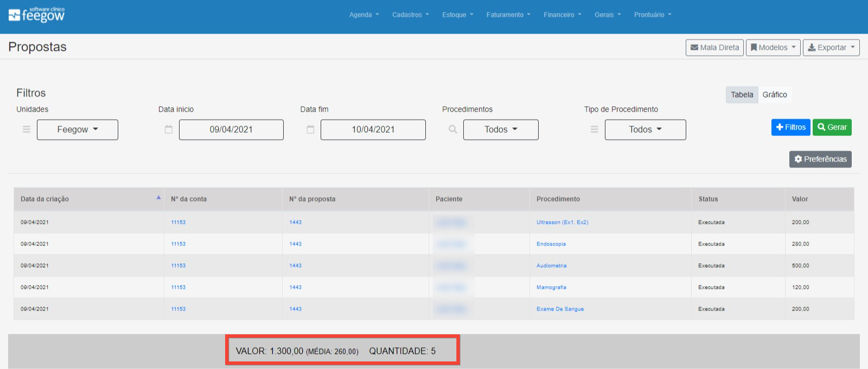Click the green Gerar button
The image size is (868, 369).
(x=832, y=127)
